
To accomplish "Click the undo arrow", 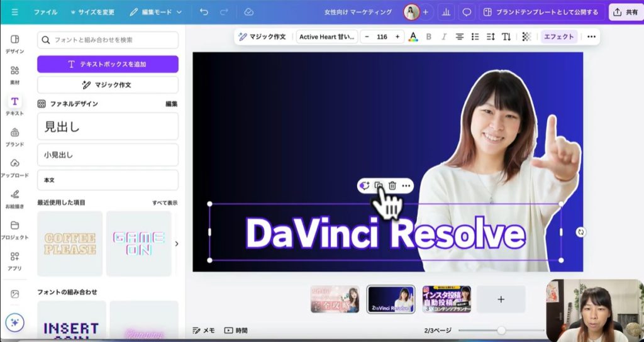I will point(203,12).
